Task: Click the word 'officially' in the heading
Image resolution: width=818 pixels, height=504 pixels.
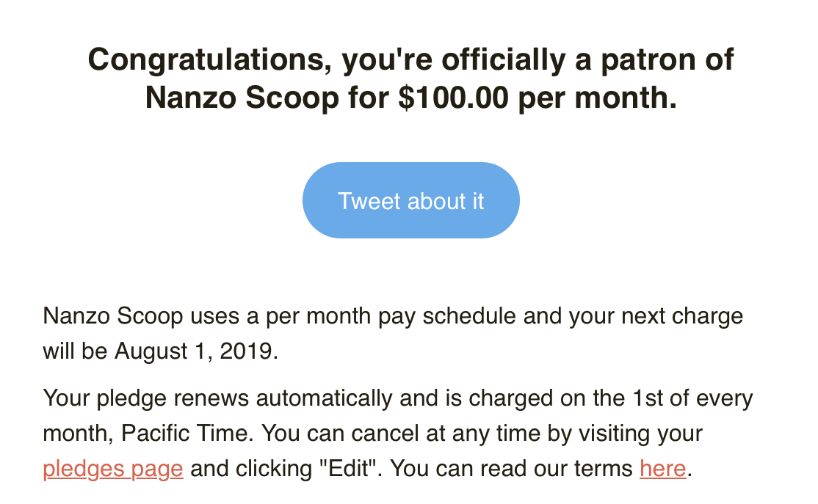Action: pos(504,60)
